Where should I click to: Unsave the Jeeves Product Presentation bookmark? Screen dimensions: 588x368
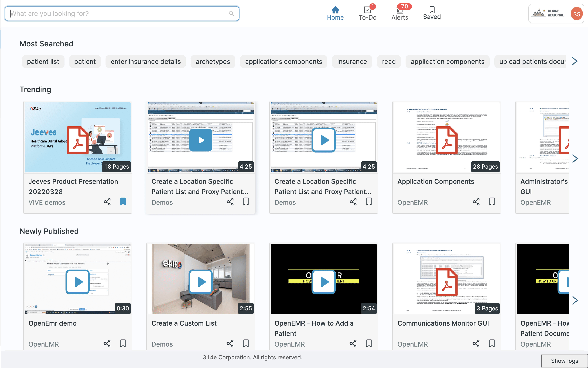coord(123,201)
